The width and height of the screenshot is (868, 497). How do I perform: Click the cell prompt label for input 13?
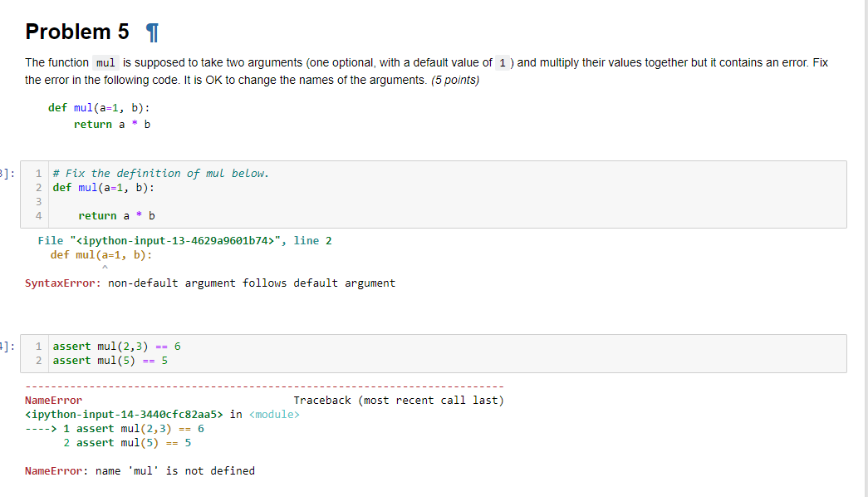point(5,173)
